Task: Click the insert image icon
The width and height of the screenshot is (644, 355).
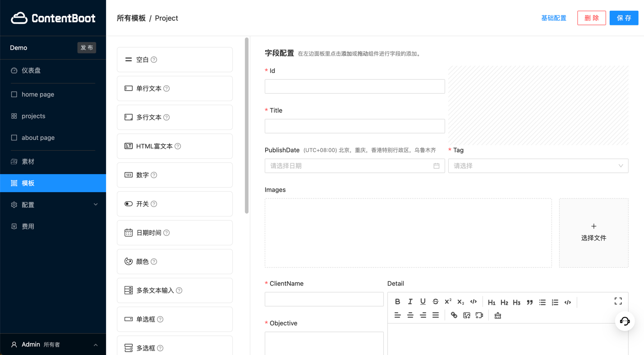Action: pos(466,315)
